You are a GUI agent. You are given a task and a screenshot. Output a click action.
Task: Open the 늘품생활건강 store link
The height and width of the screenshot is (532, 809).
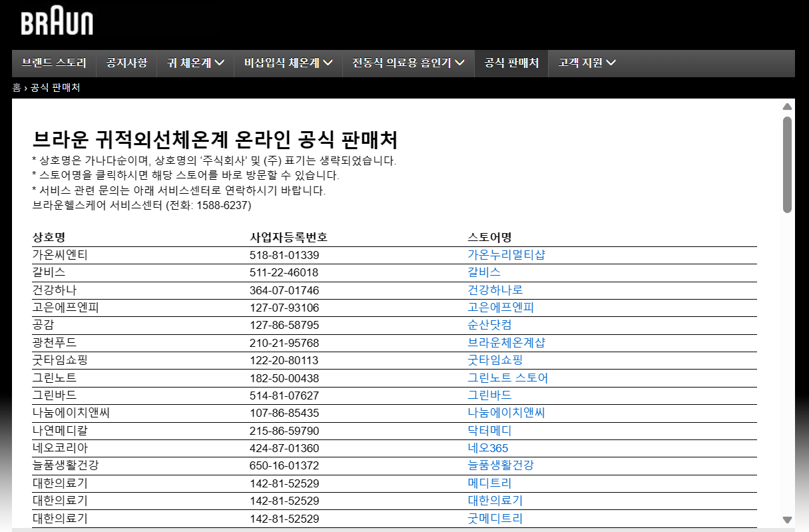click(x=501, y=465)
